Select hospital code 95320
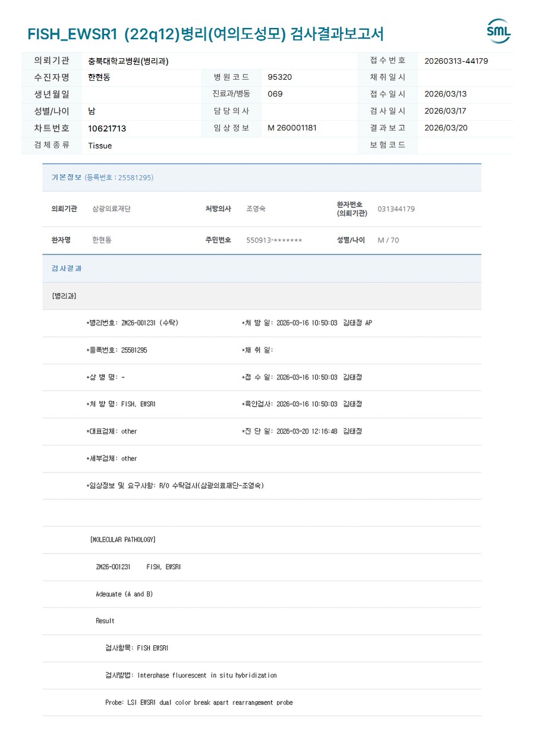 pos(280,77)
